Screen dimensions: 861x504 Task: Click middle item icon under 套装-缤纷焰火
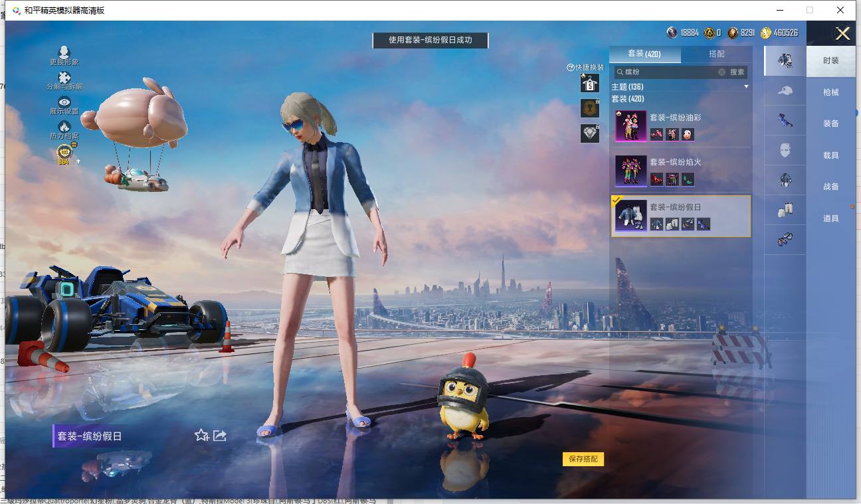tap(672, 179)
